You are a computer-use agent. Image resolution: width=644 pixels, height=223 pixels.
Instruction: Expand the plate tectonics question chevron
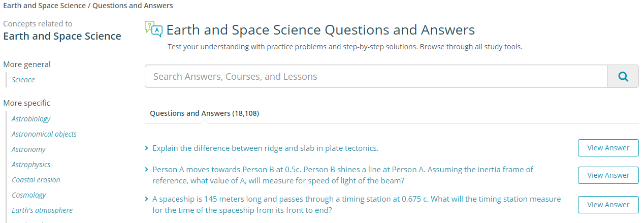pyautogui.click(x=147, y=148)
